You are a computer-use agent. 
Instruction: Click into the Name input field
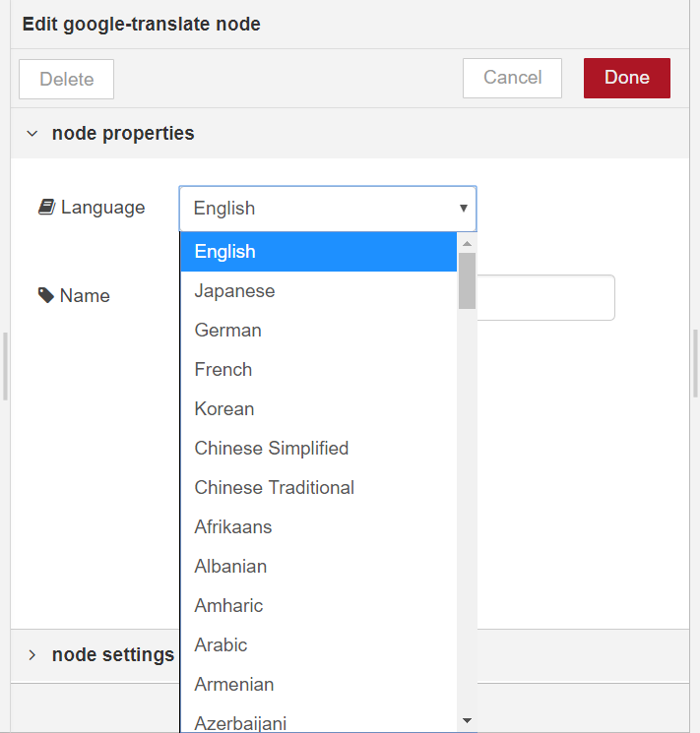[x=545, y=298]
